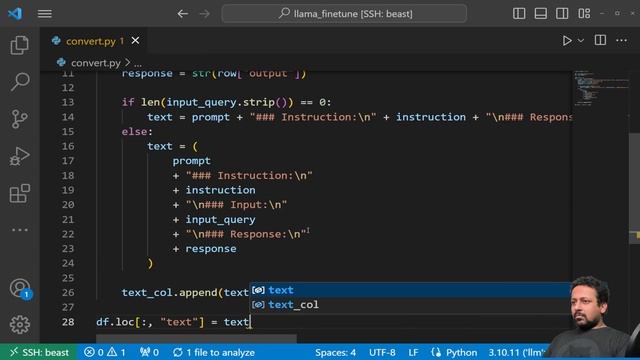Viewport: 640px width, 360px height.
Task: Click 'response' variable on line 23
Action: click(211, 249)
